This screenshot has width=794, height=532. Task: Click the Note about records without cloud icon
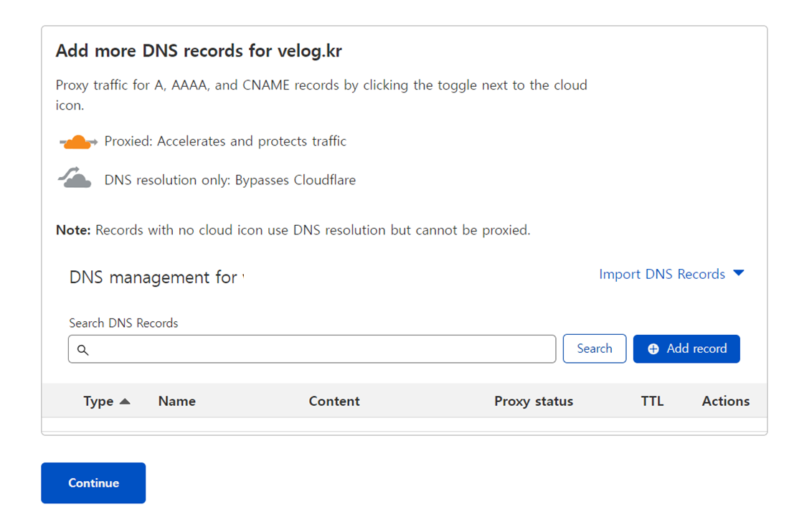point(293,230)
